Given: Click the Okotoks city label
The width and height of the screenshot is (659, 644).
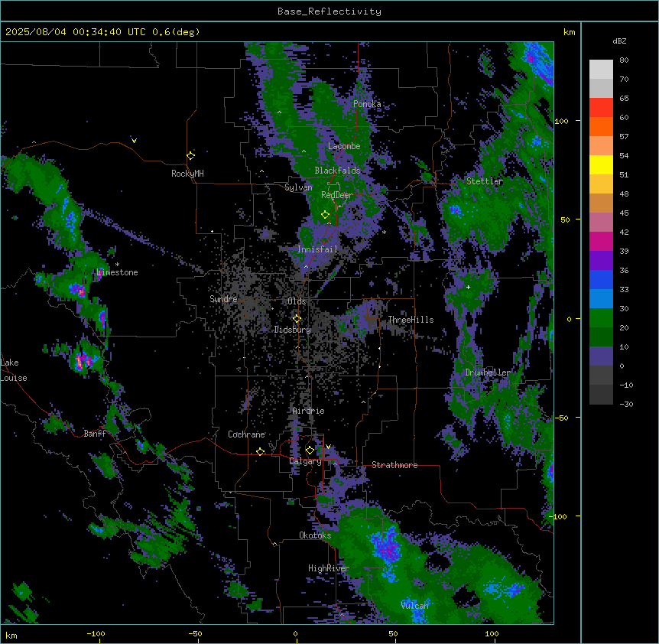Looking at the screenshot, I should point(315,535).
